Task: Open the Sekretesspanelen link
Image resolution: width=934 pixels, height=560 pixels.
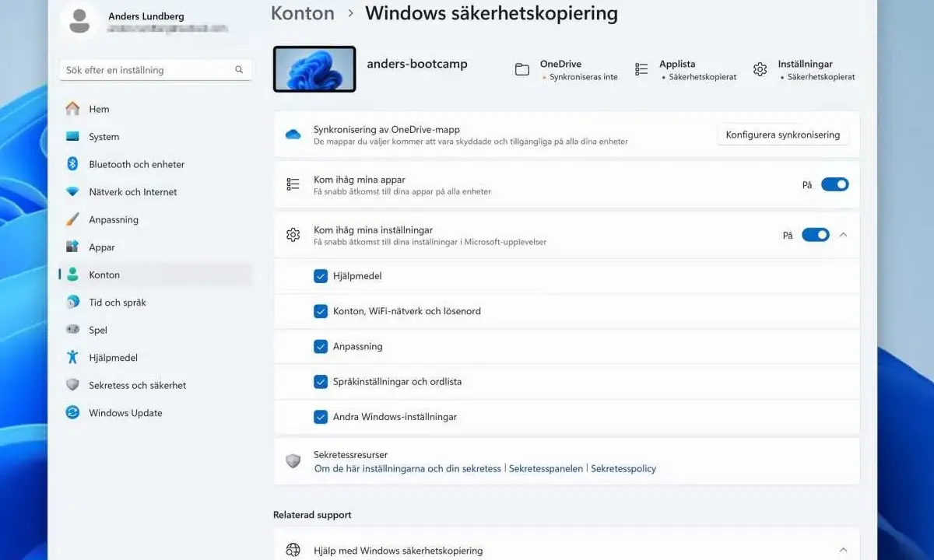Action: coord(546,468)
